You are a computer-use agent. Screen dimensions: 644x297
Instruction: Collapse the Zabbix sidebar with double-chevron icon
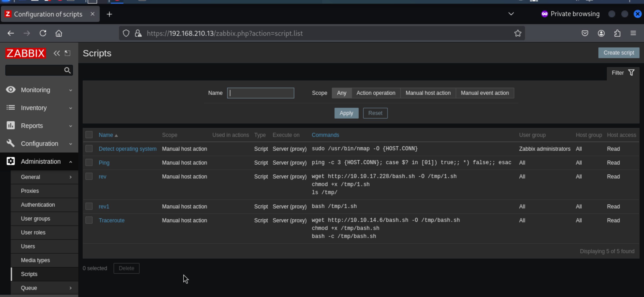(x=57, y=53)
